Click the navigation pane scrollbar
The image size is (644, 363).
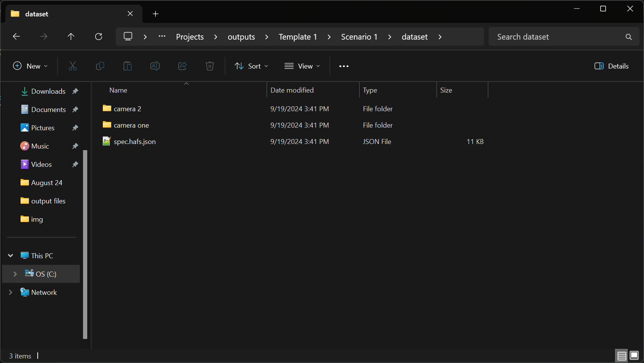(85, 244)
